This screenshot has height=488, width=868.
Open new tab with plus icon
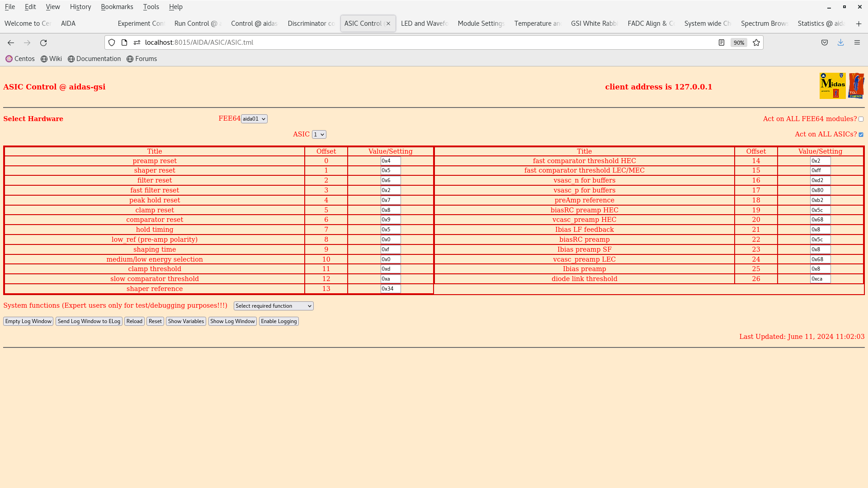pyautogui.click(x=859, y=23)
